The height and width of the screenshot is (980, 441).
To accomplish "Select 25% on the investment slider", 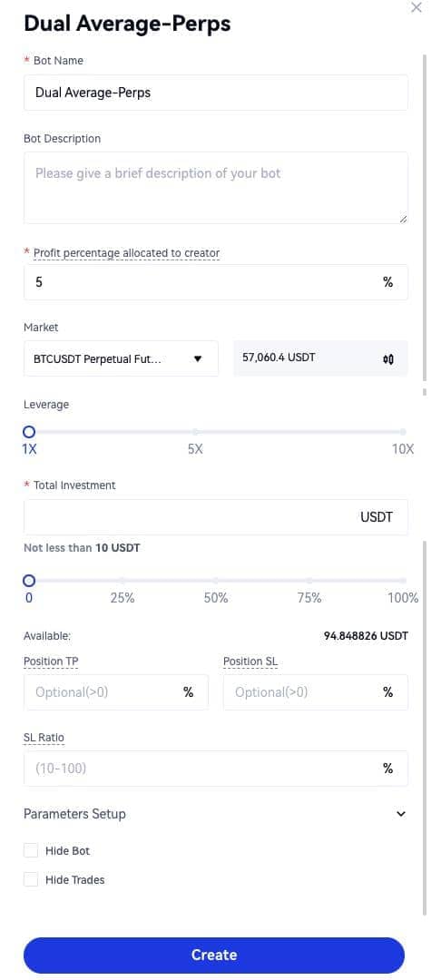I will point(122,581).
